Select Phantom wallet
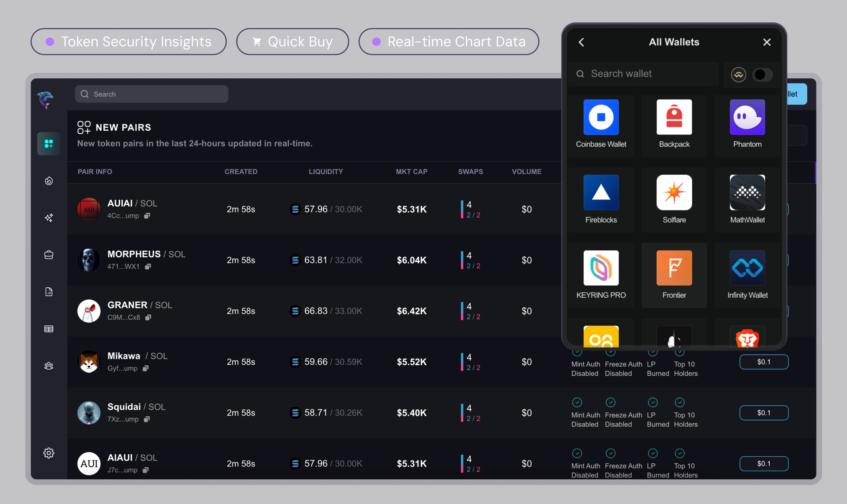 tap(747, 125)
